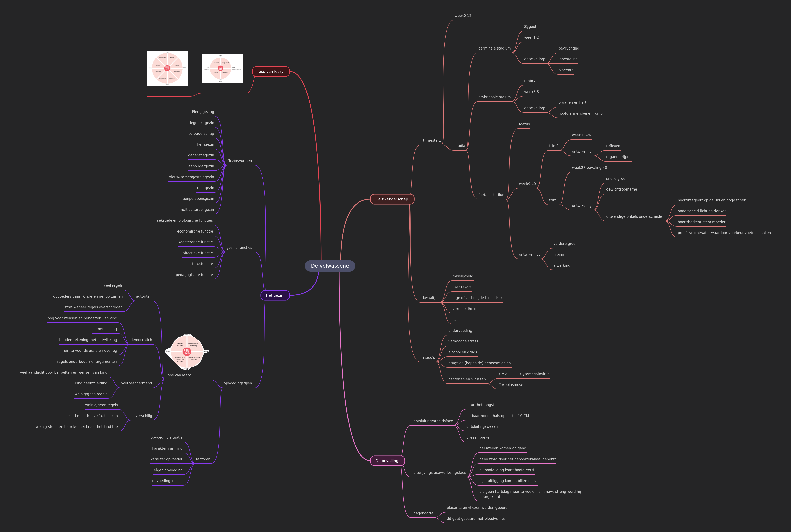Select the bacteriën en virussen node
The height and width of the screenshot is (532, 791).
pyautogui.click(x=467, y=379)
